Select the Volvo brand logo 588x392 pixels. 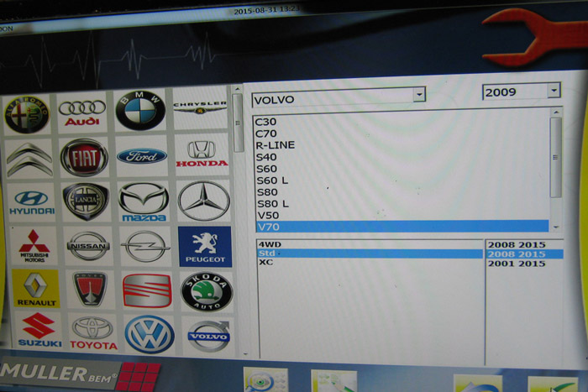point(208,336)
